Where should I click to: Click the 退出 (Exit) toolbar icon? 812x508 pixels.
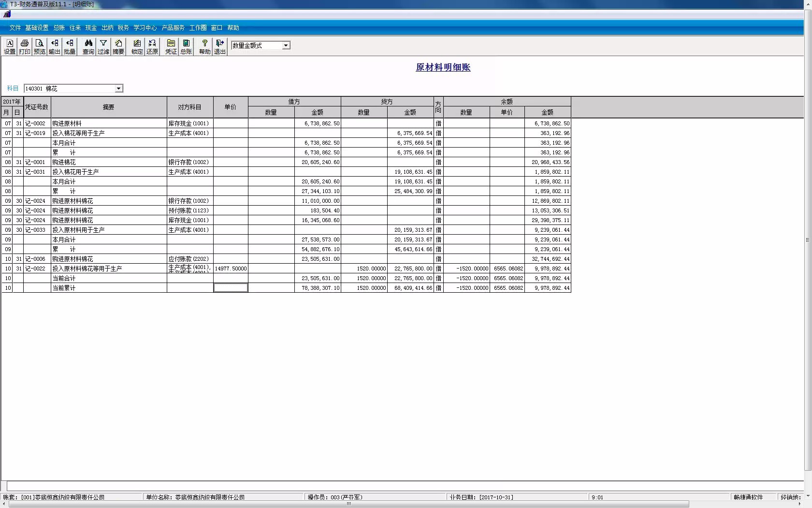[220, 47]
